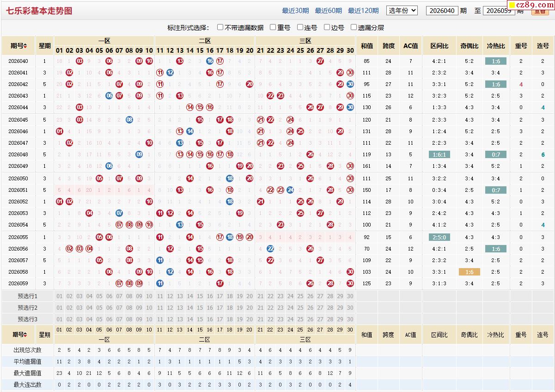Screen dimensions: 555x392
Task: Click the cz89.com logo badge
Action: [531, 5]
